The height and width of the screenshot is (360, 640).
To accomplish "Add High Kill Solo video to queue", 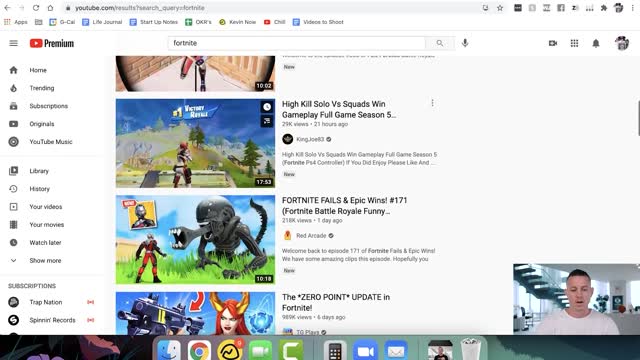I will coord(267,121).
